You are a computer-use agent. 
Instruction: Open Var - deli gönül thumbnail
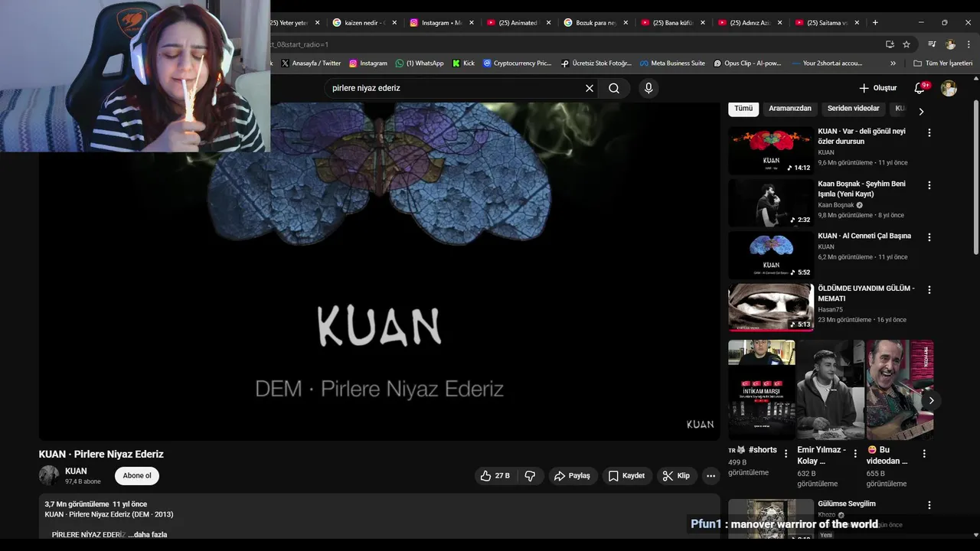[x=771, y=151]
